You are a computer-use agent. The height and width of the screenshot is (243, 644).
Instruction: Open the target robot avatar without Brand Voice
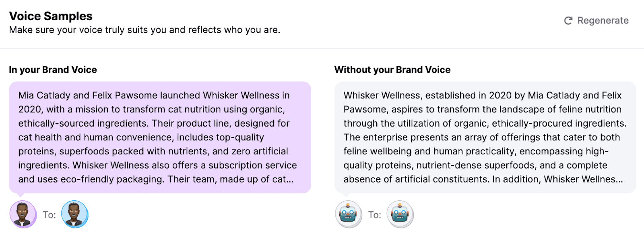click(400, 214)
